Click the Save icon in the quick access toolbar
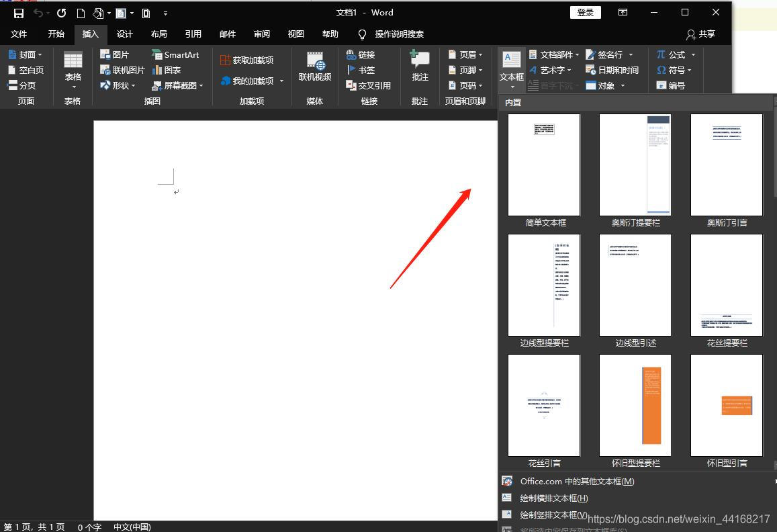 tap(19, 13)
